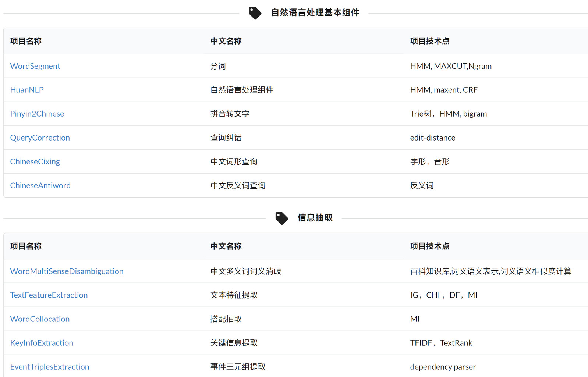The image size is (588, 377).
Task: Select the 拼音转文字 table cell
Action: point(230,114)
